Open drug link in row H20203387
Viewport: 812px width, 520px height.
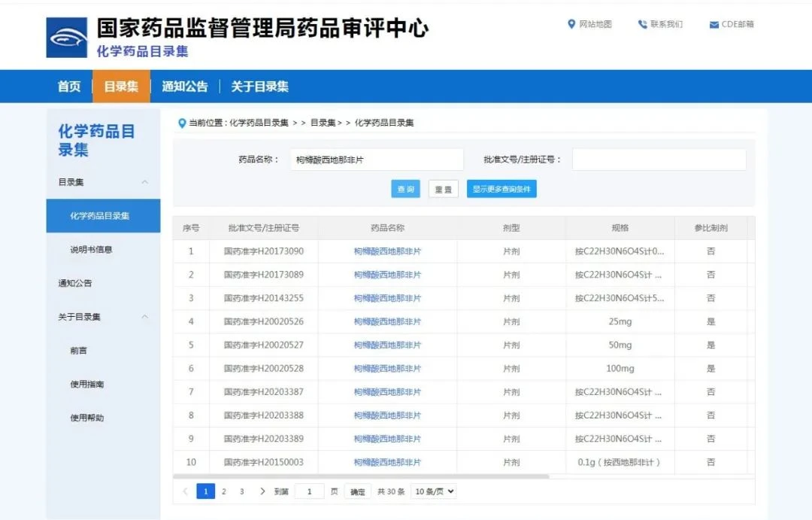click(387, 392)
